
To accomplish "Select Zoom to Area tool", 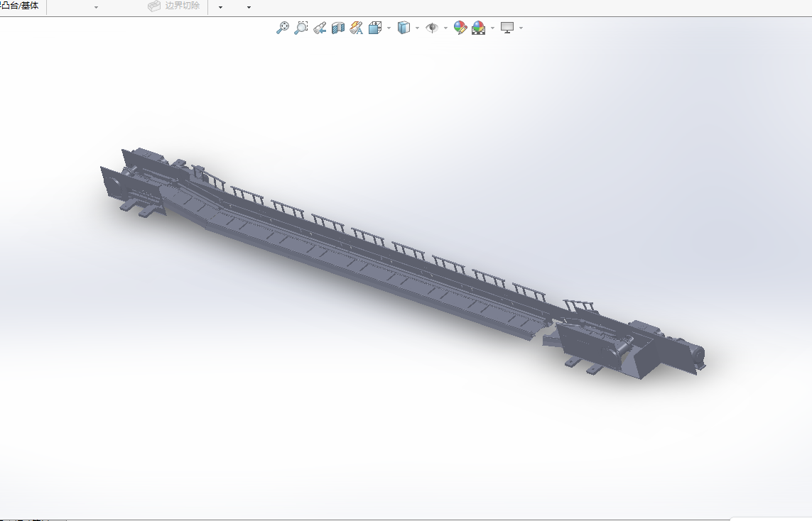I will [x=301, y=28].
